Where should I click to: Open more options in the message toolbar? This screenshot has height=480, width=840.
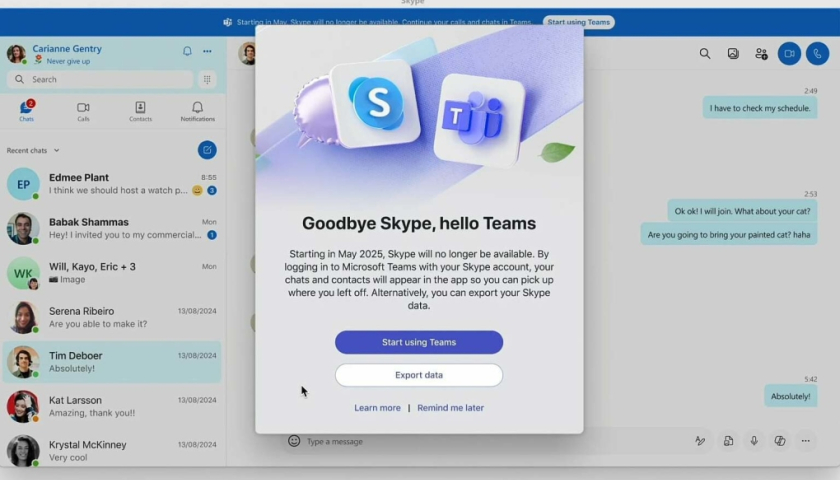805,441
